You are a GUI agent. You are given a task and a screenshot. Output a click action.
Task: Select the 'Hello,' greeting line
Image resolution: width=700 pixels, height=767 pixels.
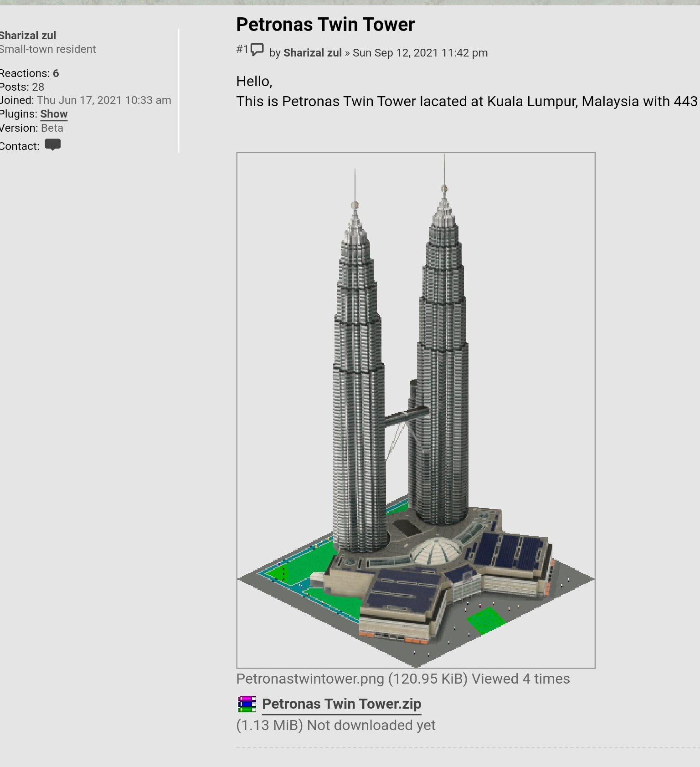[254, 81]
